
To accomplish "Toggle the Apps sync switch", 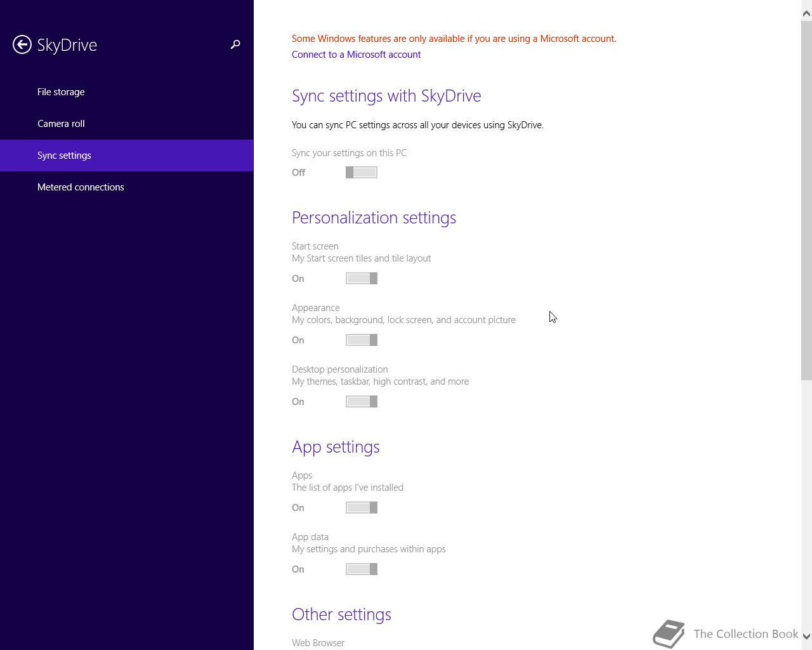I will 362,508.
